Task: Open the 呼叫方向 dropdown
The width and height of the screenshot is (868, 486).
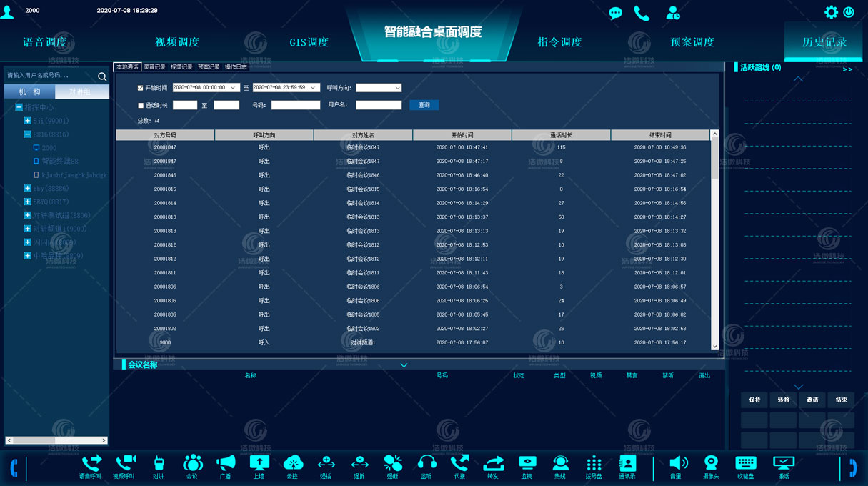Action: coord(379,88)
